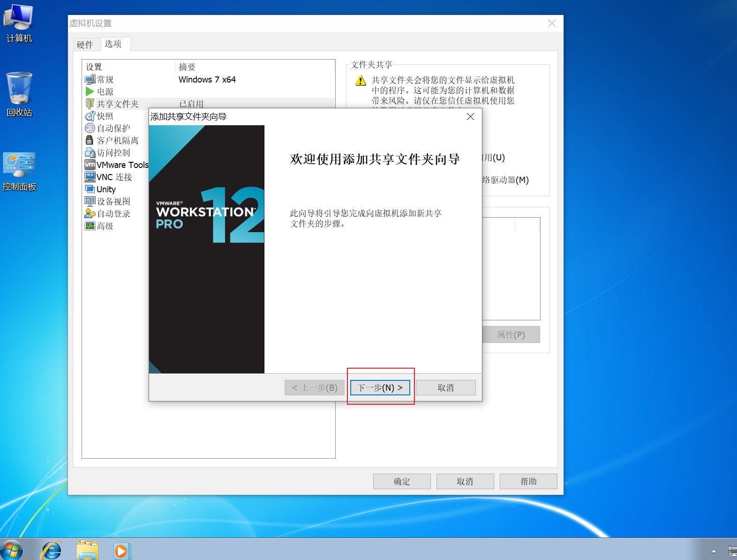Select the 电源 row label
Viewport: 737px width, 560px height.
pyautogui.click(x=105, y=92)
